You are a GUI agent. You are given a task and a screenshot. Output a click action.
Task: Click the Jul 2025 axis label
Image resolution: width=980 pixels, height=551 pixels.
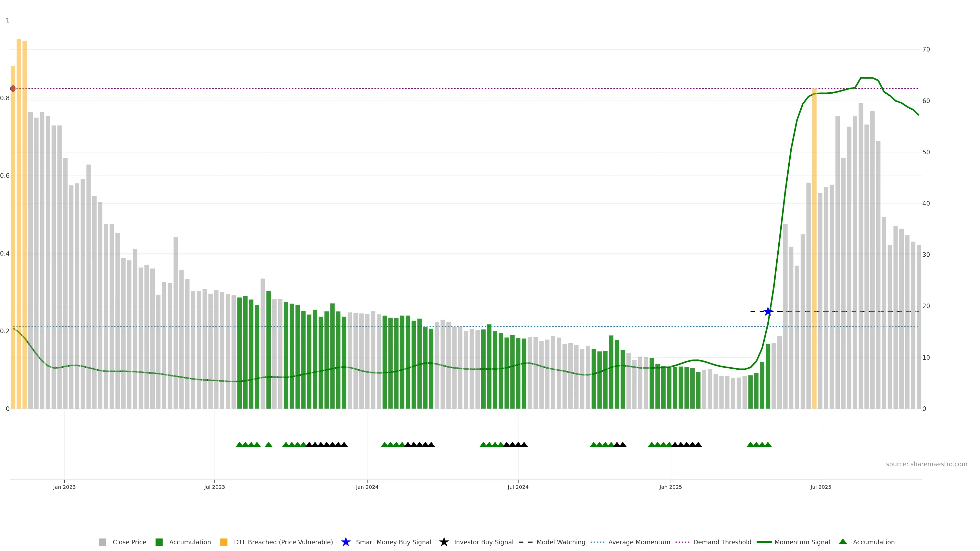(820, 487)
